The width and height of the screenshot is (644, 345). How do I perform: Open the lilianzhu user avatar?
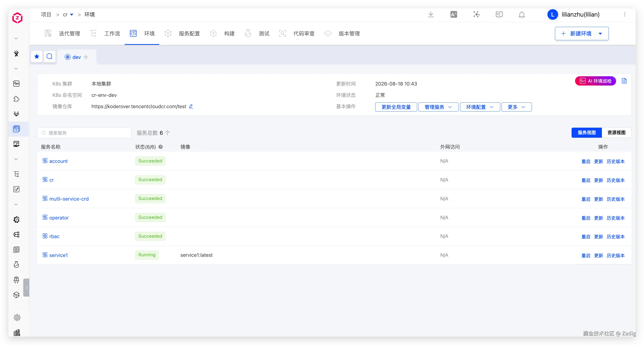click(x=552, y=14)
